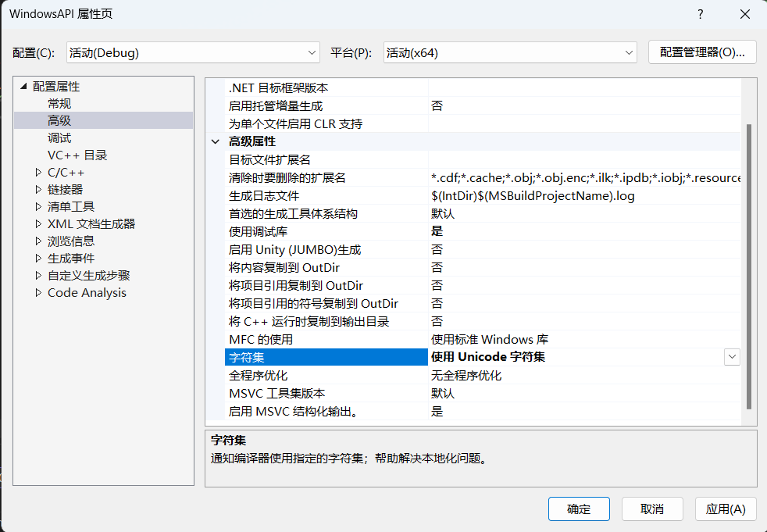
Task: Click the help question mark icon
Action: pyautogui.click(x=700, y=14)
